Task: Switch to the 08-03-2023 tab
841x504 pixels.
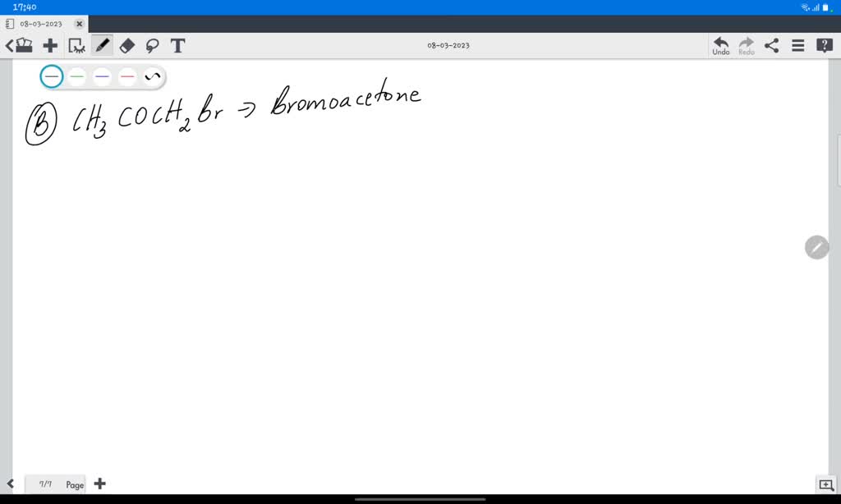Action: pyautogui.click(x=41, y=24)
